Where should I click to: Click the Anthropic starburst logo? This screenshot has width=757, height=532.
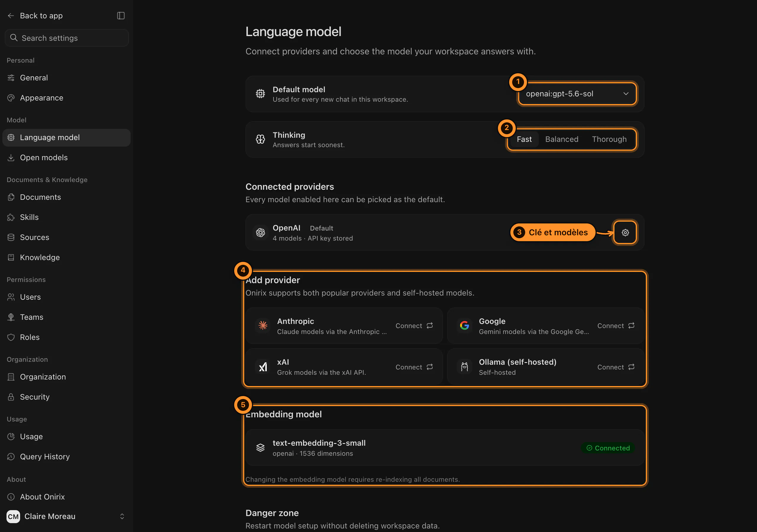(263, 325)
